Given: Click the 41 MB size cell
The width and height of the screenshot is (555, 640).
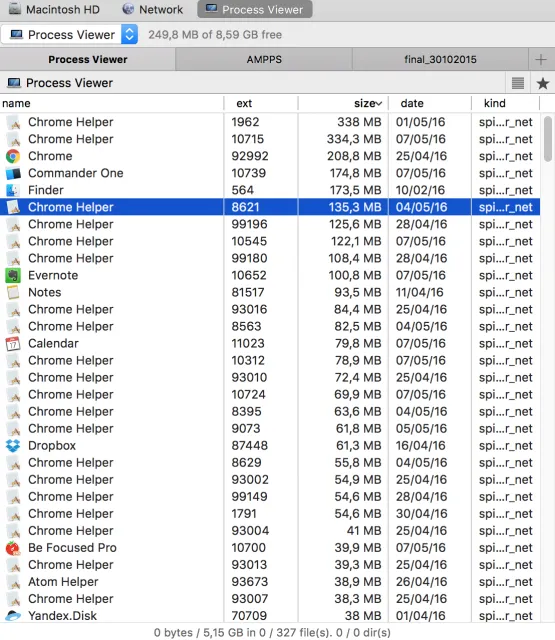Looking at the screenshot, I should 364,531.
